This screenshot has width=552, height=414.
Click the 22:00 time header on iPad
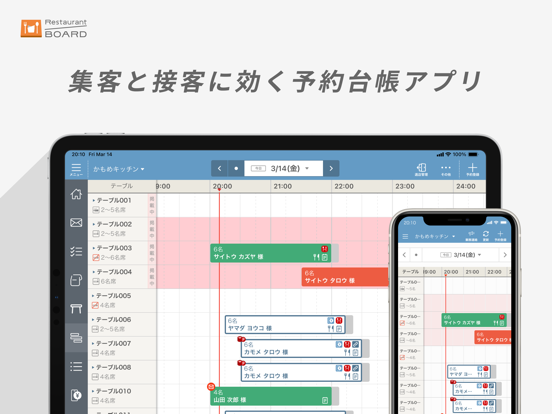coord(344,186)
